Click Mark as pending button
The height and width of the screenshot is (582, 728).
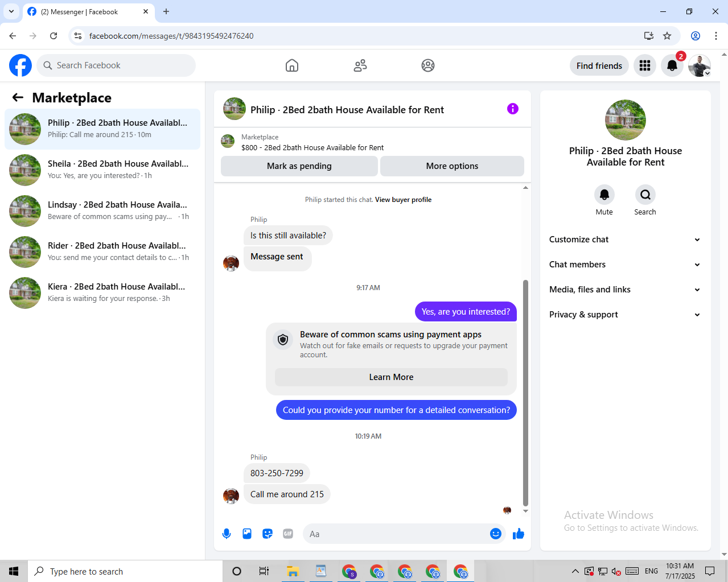(299, 166)
